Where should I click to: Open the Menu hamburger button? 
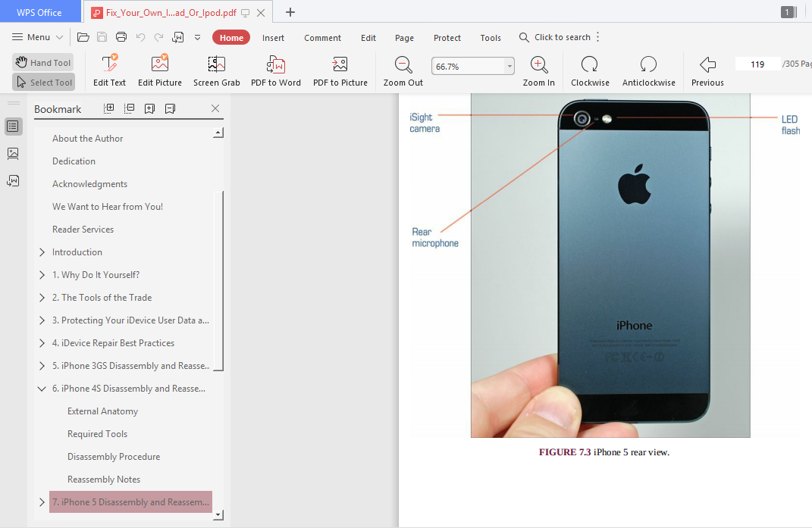pos(37,37)
